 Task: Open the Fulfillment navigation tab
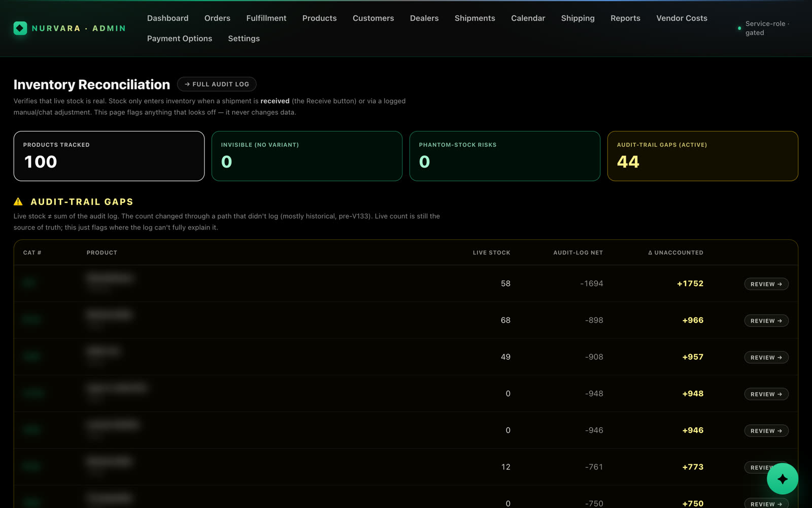coord(266,18)
